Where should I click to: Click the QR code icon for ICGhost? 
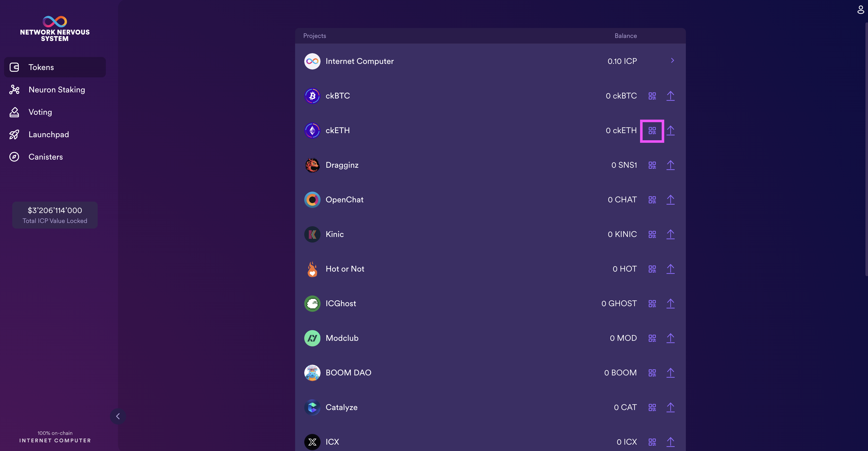point(652,304)
